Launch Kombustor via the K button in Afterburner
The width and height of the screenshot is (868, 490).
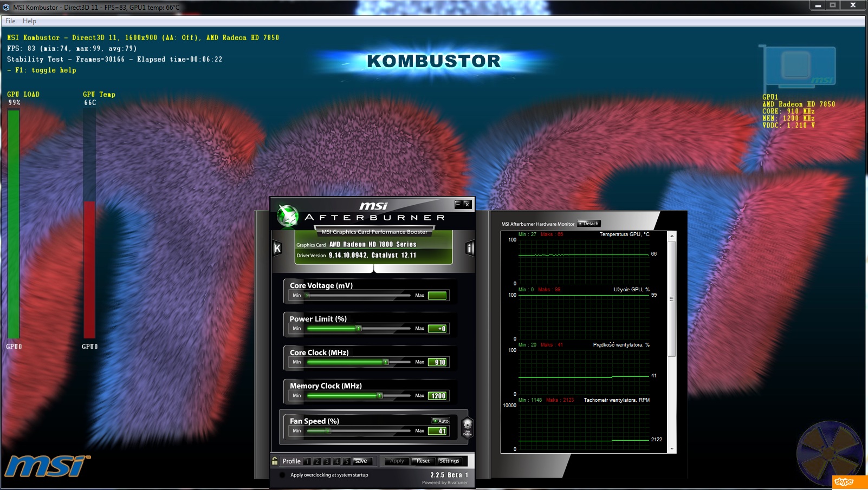point(277,248)
